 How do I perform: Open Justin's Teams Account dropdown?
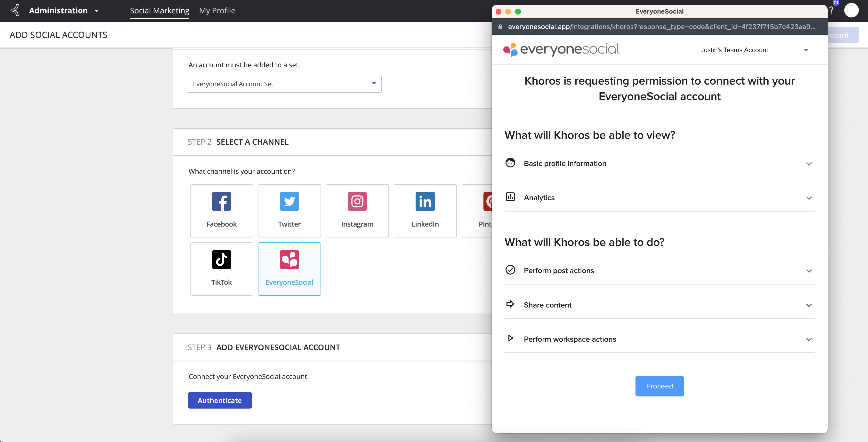[x=755, y=50]
